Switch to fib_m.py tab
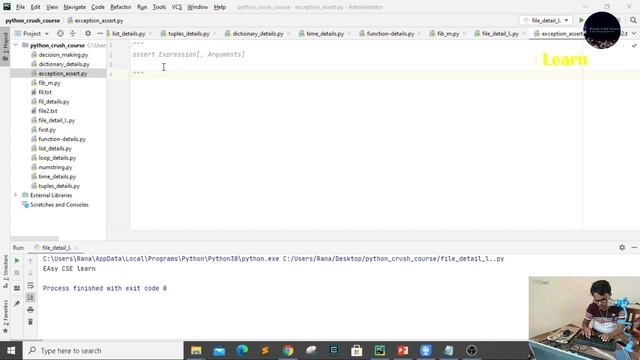The height and width of the screenshot is (360, 640). coord(448,33)
